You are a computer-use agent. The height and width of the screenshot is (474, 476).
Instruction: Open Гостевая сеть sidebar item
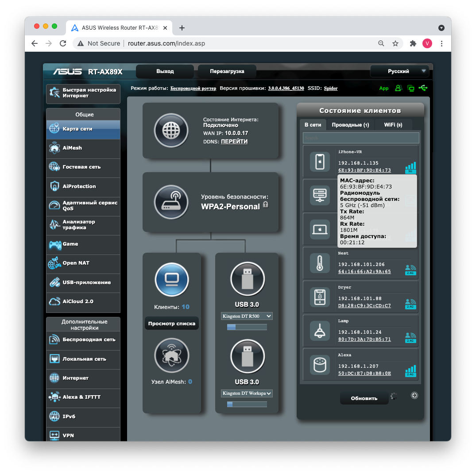click(83, 167)
